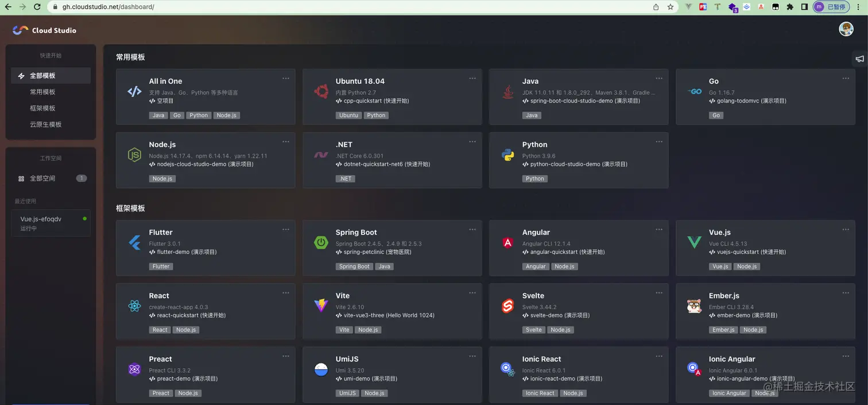This screenshot has height=405, width=868.
Task: Click the browser profile 已暂停 button
Action: point(831,7)
